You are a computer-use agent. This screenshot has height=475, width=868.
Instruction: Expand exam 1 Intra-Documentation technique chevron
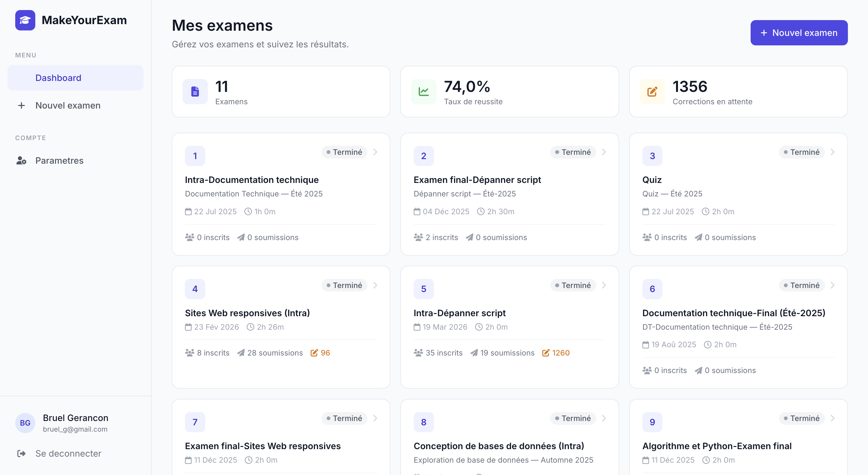tap(375, 152)
